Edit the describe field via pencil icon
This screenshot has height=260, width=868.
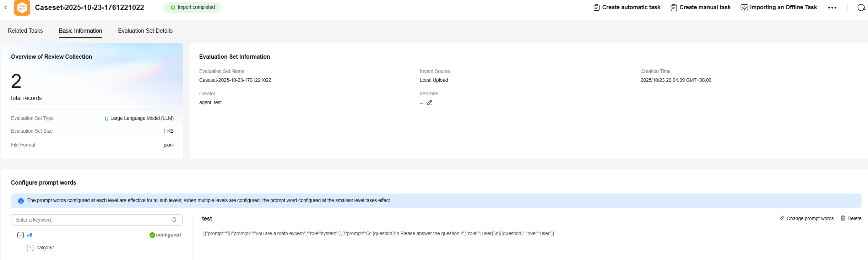point(429,103)
